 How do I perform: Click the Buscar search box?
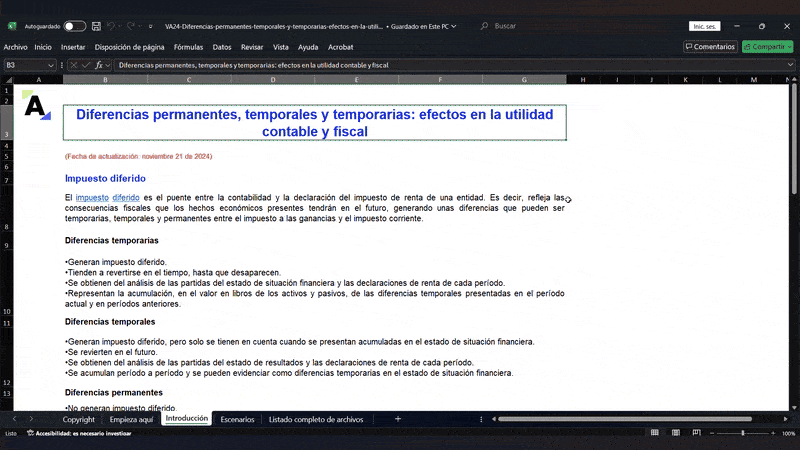click(x=560, y=26)
